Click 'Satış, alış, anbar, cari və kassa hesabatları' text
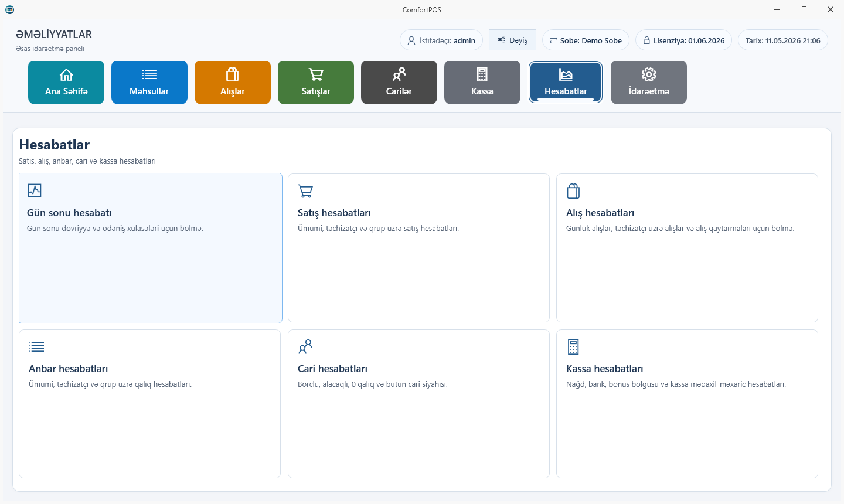 (x=87, y=161)
